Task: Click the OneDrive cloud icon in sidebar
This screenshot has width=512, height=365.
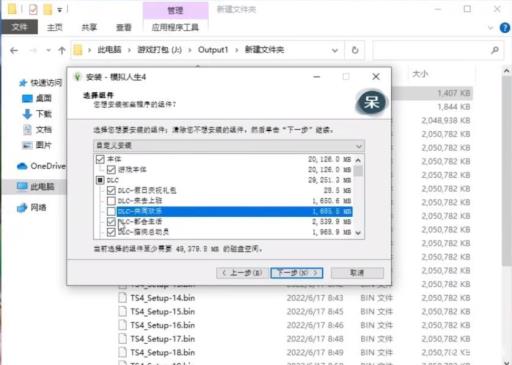Action: pyautogui.click(x=22, y=166)
